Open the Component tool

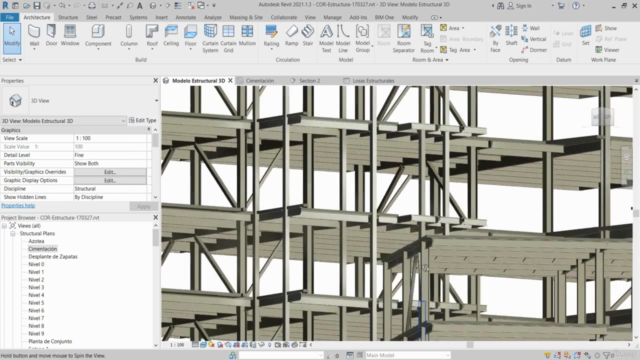point(98,36)
